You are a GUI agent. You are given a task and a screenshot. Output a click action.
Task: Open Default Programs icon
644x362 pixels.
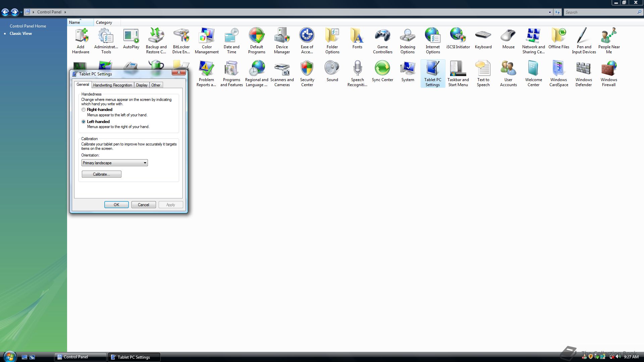click(x=257, y=41)
